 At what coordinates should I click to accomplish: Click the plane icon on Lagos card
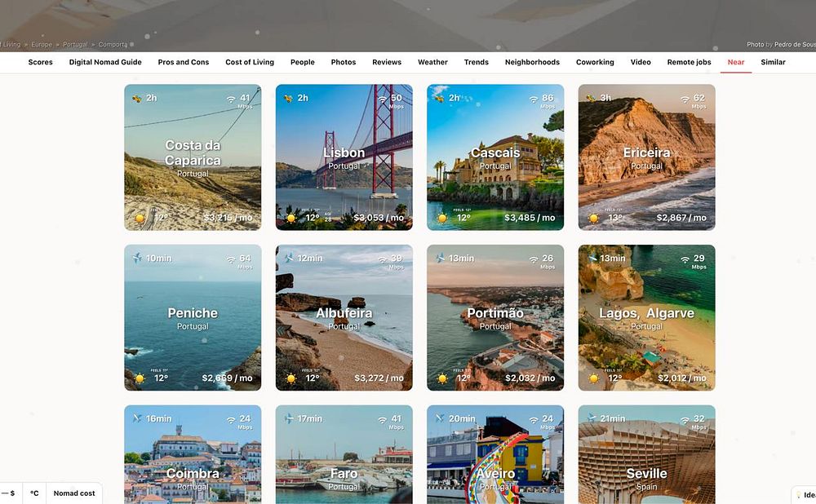click(591, 258)
